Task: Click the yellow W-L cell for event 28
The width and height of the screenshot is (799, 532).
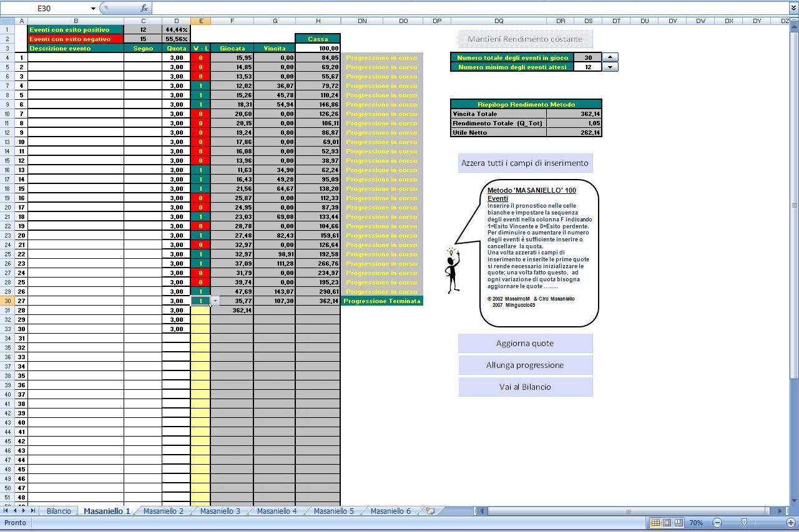Action: pos(200,310)
